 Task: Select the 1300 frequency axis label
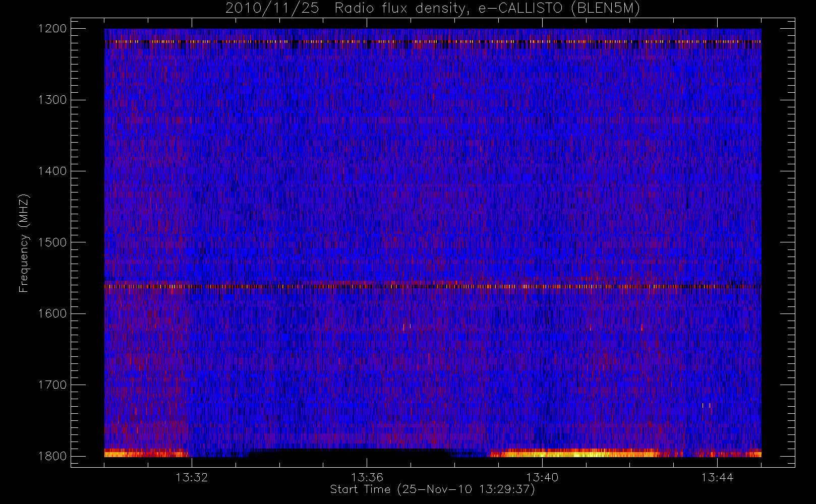[x=52, y=100]
